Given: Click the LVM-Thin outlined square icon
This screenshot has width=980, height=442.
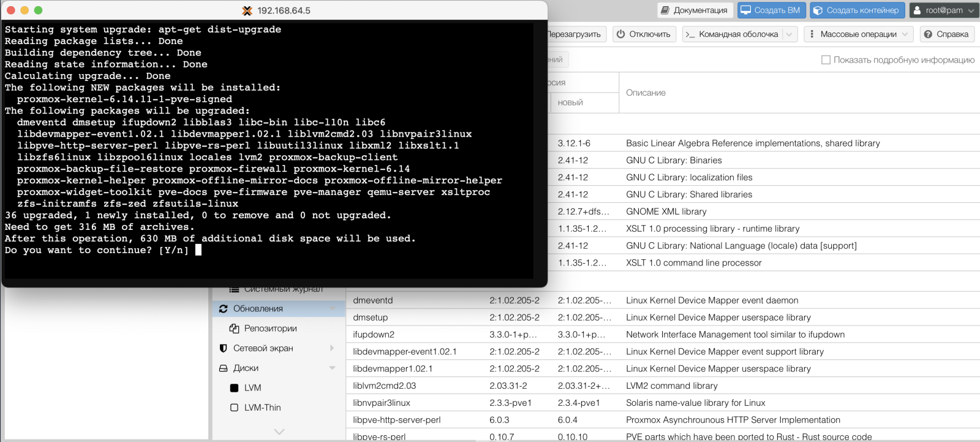Looking at the screenshot, I should [234, 407].
